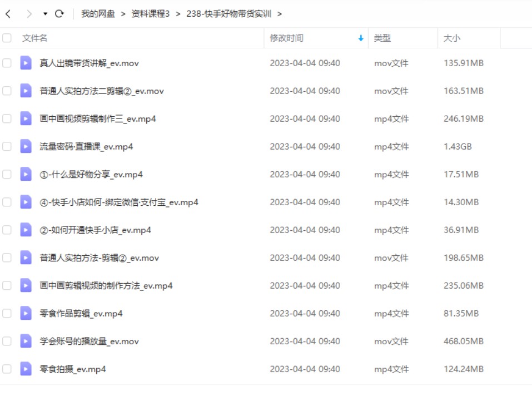Check the box for 真人出镜带货讲解_ev.mov
532x401 pixels.
tap(7, 63)
